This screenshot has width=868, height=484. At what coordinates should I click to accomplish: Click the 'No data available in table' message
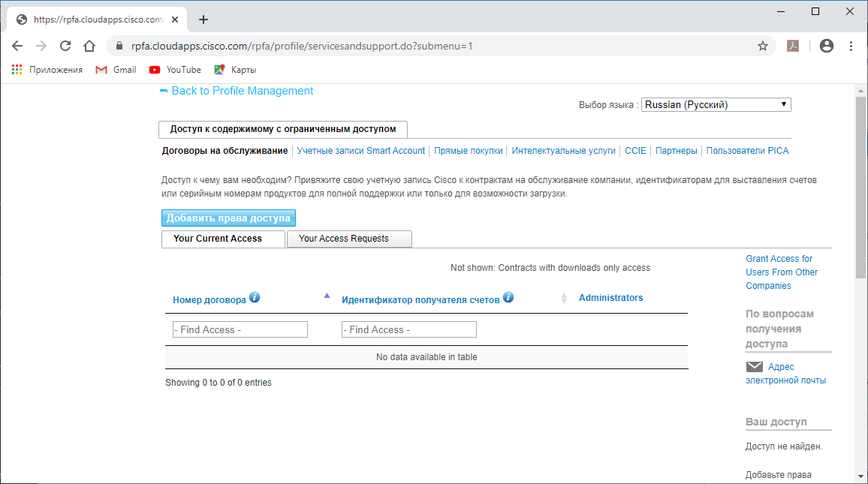pos(426,357)
